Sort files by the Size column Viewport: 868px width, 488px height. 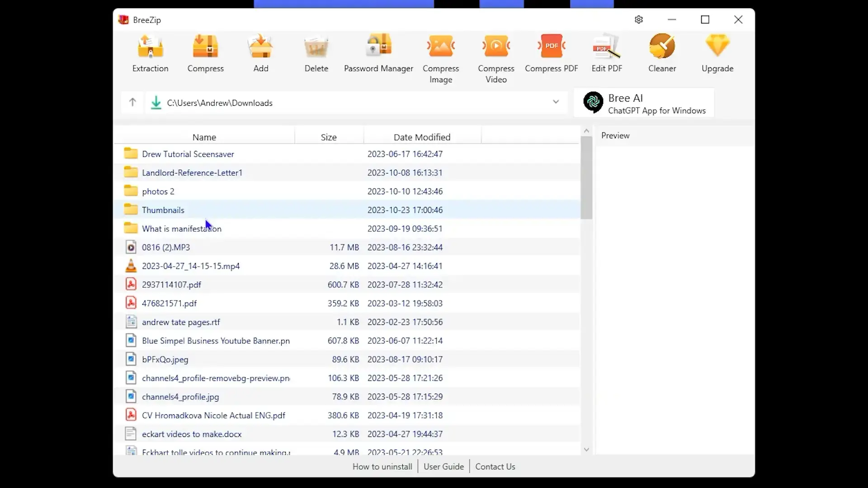pos(329,136)
